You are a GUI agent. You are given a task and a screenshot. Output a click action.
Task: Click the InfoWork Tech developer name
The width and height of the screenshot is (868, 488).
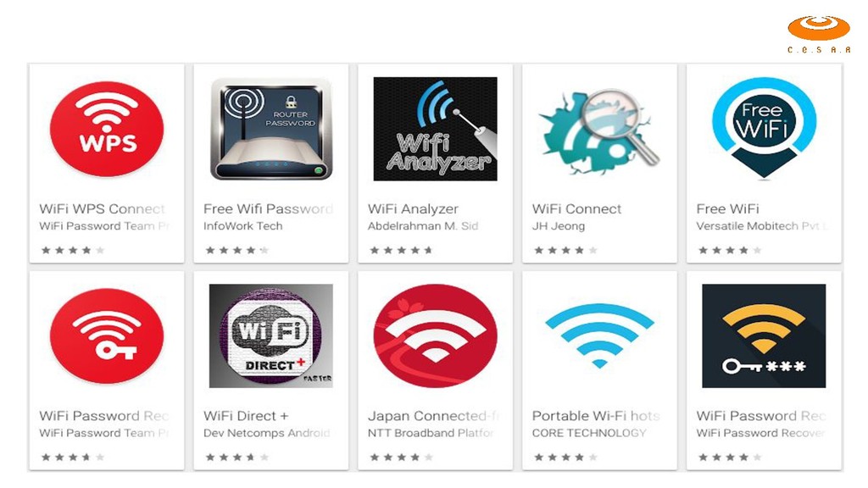click(243, 225)
